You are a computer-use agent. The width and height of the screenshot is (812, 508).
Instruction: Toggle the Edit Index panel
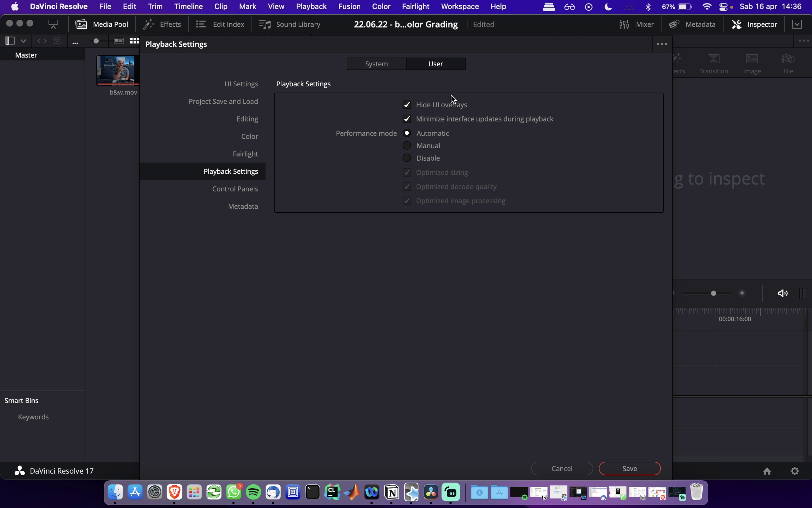(220, 24)
